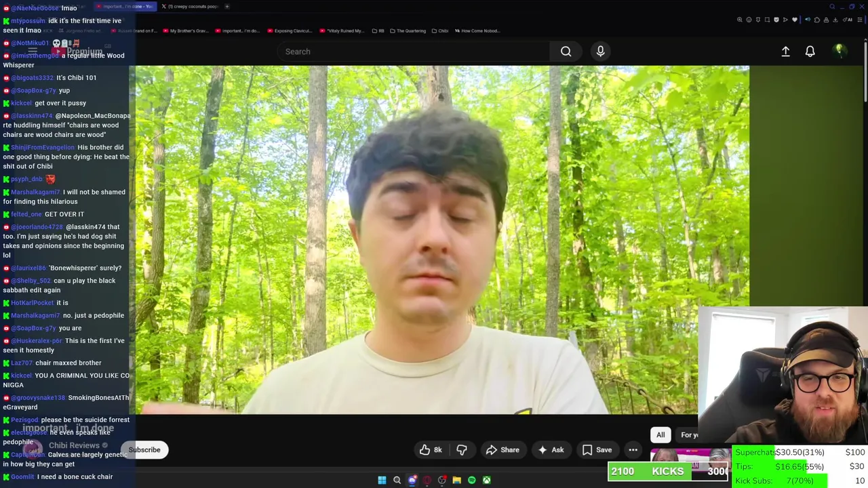Open the three-dot more actions menu
The width and height of the screenshot is (868, 488).
[x=633, y=450]
